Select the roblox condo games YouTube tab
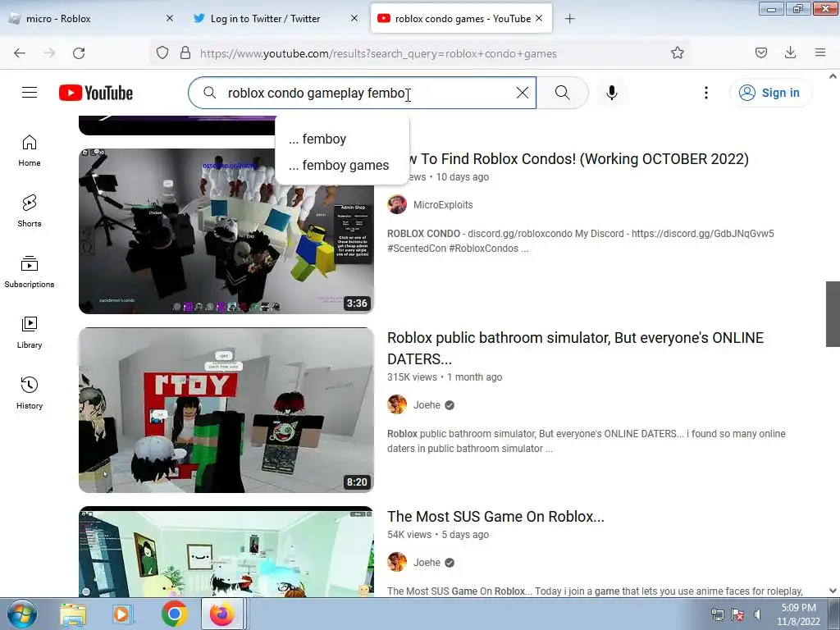 pyautogui.click(x=461, y=19)
